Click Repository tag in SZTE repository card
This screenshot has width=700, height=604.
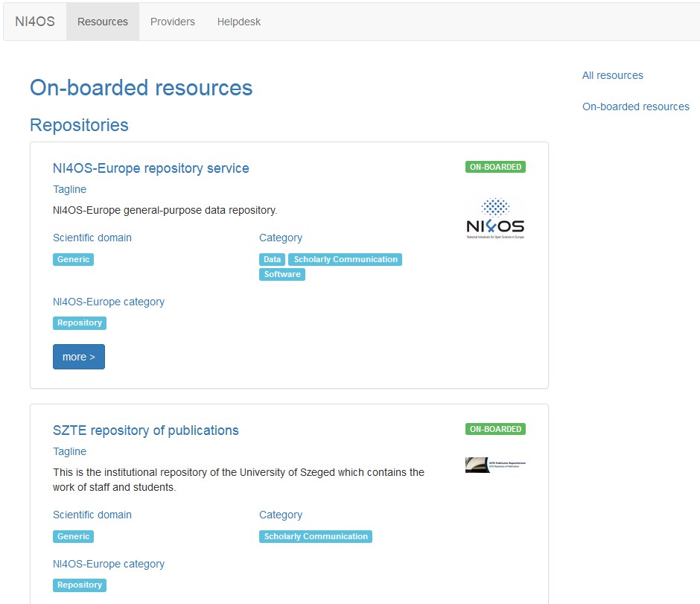pyautogui.click(x=80, y=585)
